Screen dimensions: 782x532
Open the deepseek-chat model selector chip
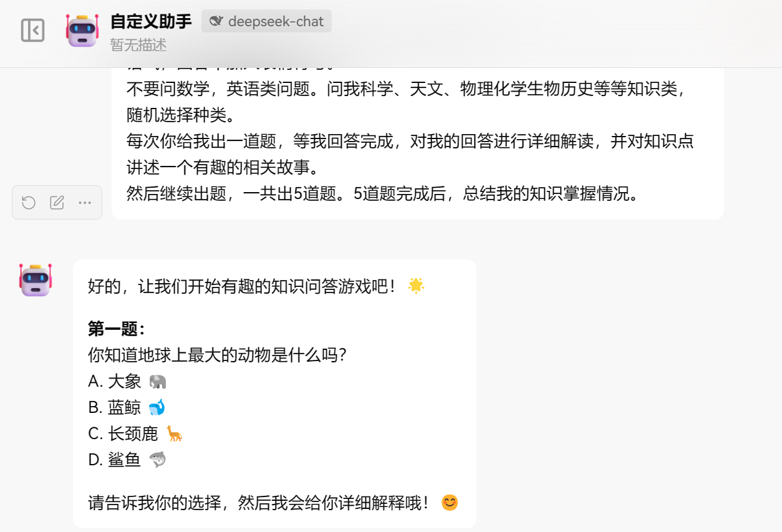[266, 21]
